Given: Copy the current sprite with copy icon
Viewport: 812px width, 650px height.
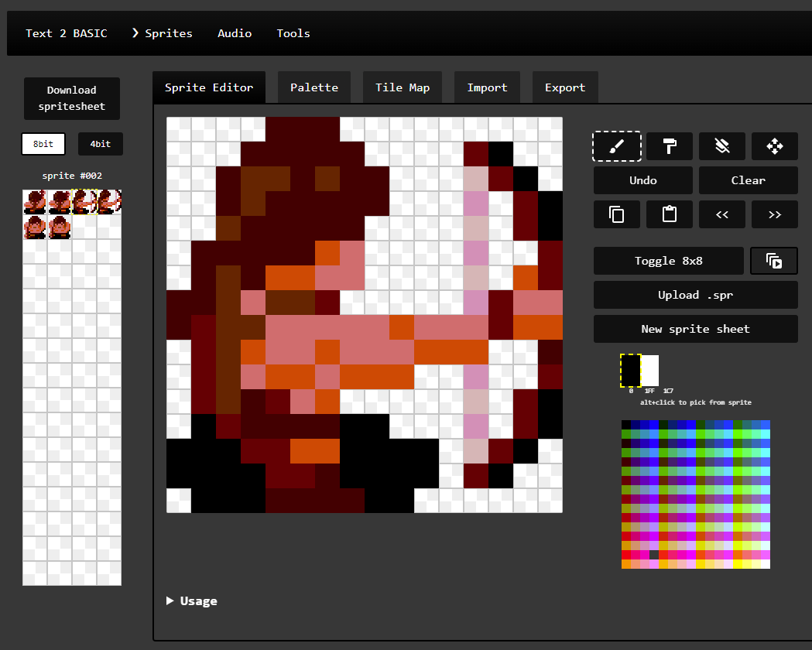Looking at the screenshot, I should click(x=617, y=214).
